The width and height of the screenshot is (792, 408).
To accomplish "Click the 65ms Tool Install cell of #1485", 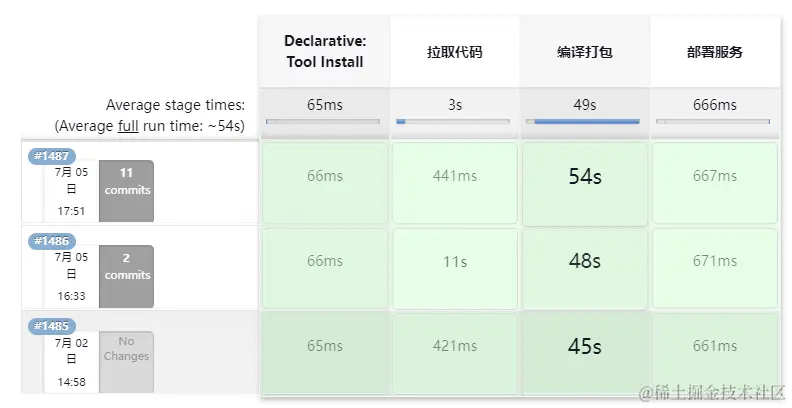I will coord(325,346).
